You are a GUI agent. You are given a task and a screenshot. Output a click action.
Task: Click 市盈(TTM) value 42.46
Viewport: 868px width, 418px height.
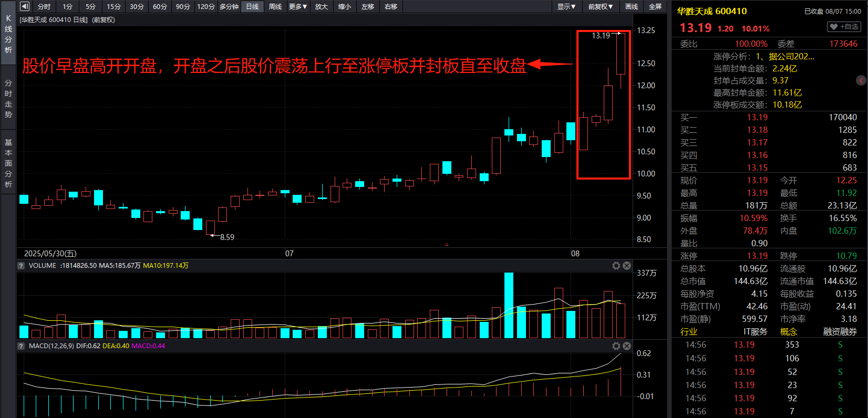click(x=757, y=306)
